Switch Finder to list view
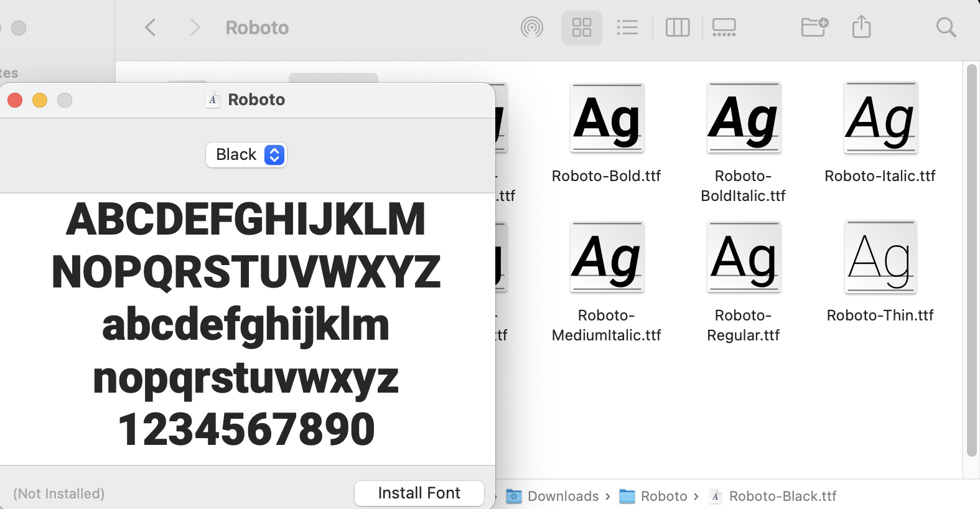 click(627, 27)
